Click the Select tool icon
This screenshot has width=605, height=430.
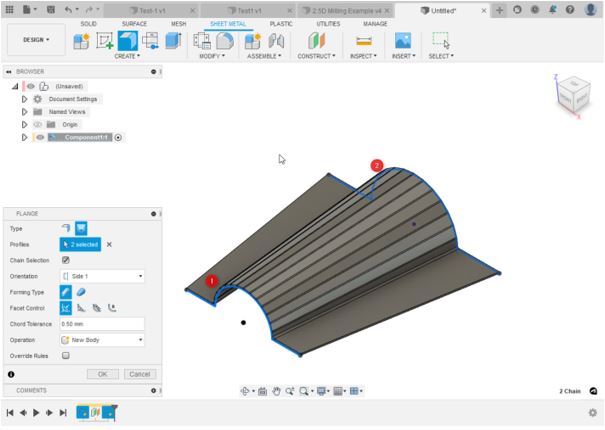click(441, 40)
